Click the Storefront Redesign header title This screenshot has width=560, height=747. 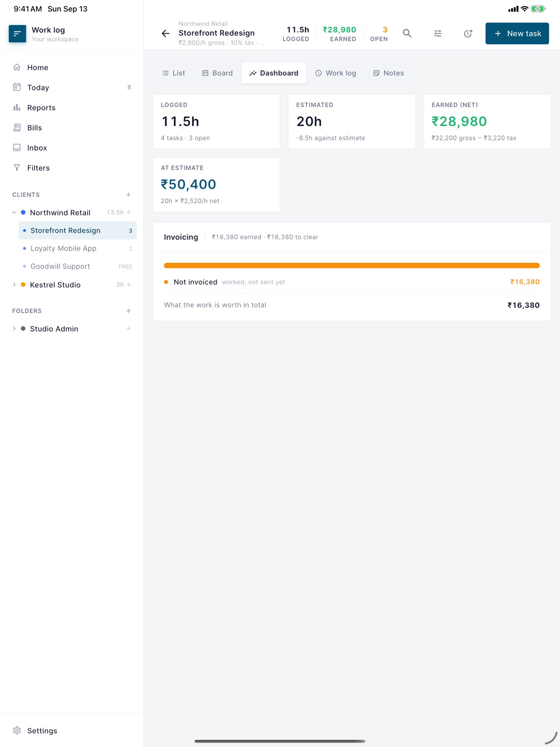point(217,33)
